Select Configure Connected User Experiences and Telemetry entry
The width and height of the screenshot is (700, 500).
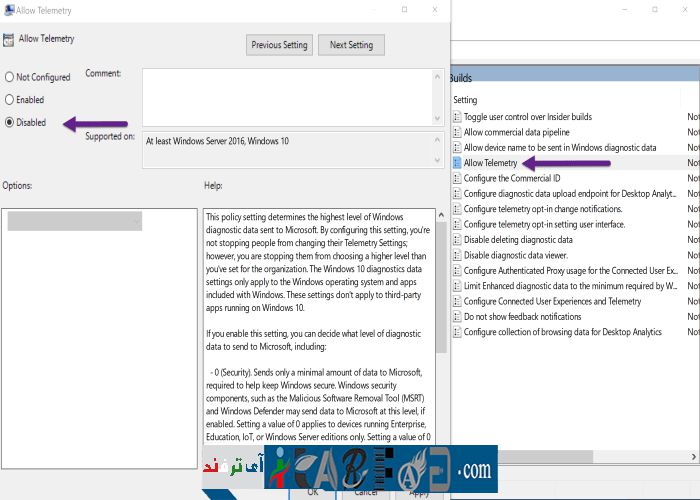coord(552,302)
